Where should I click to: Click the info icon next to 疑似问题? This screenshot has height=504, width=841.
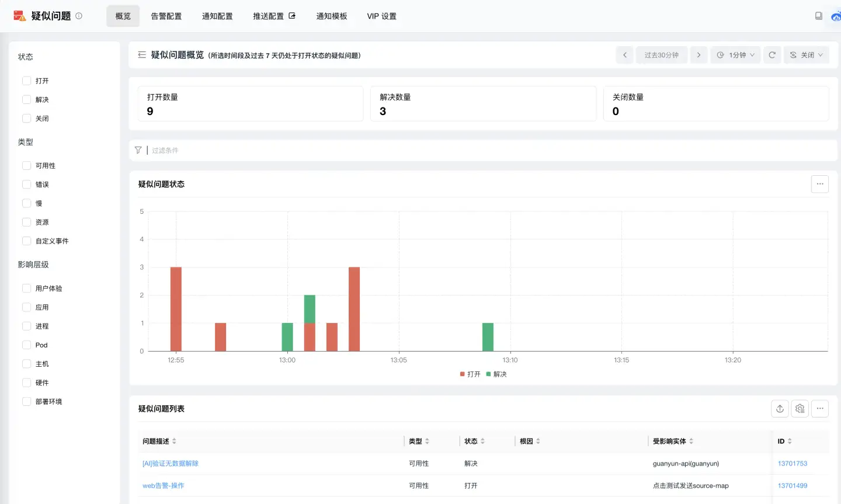pos(79,16)
